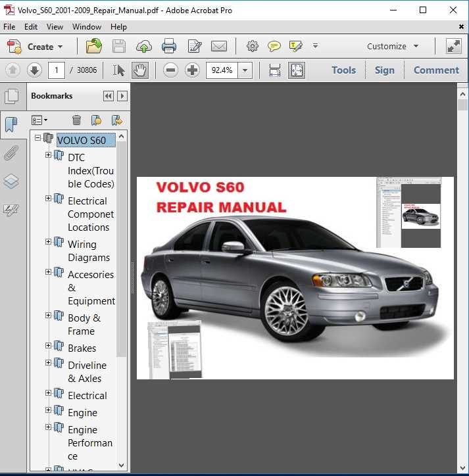Expand the Electrical Componet Locations bookmark
The height and width of the screenshot is (476, 469).
[x=48, y=199]
